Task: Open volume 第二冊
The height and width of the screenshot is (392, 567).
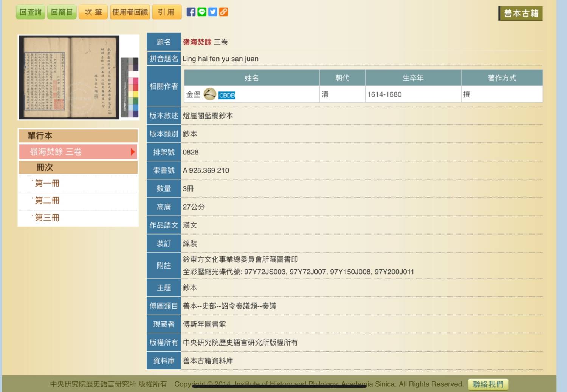Action: tap(47, 201)
